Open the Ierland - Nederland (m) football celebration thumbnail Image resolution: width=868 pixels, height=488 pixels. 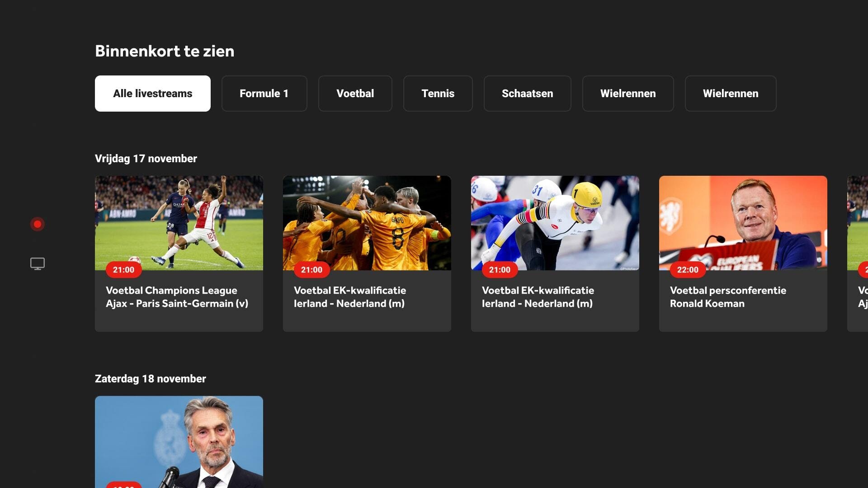(367, 222)
